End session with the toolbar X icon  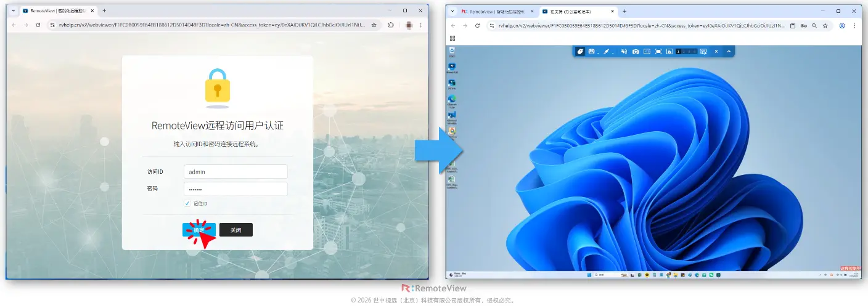pyautogui.click(x=716, y=51)
